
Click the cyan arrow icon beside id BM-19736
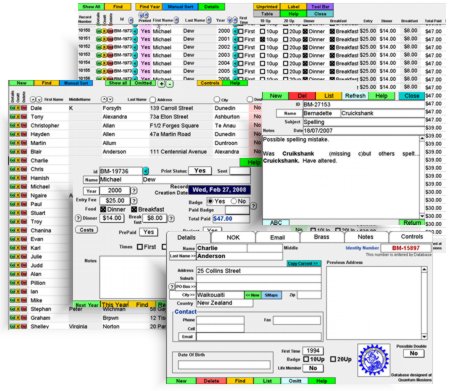pos(146,171)
